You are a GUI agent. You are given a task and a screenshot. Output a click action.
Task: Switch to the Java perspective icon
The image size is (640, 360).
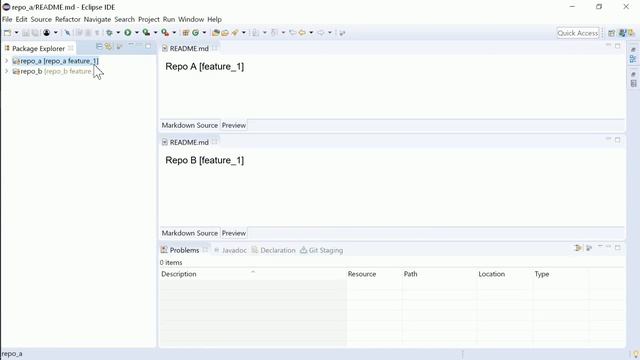click(x=622, y=33)
